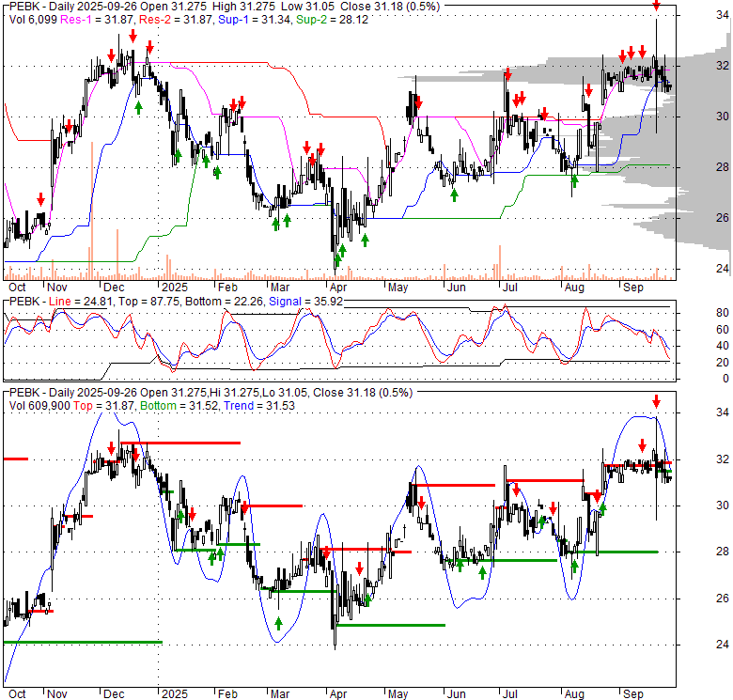Click May on the bottom chart time axis
Viewport: 733px width, 700px height.
(x=398, y=694)
